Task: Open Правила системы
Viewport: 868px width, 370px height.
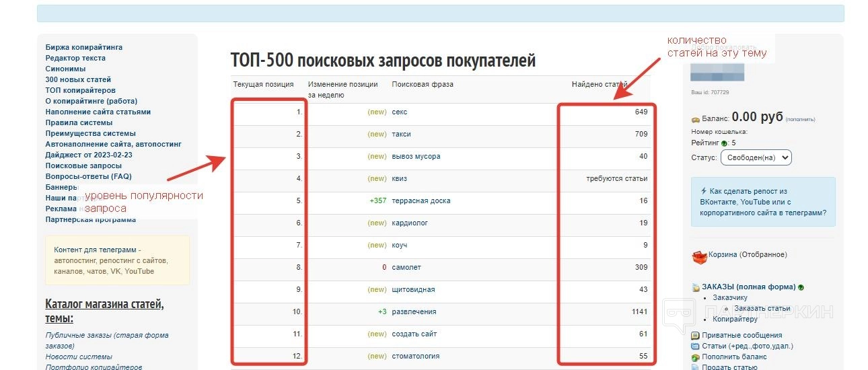Action: point(79,122)
